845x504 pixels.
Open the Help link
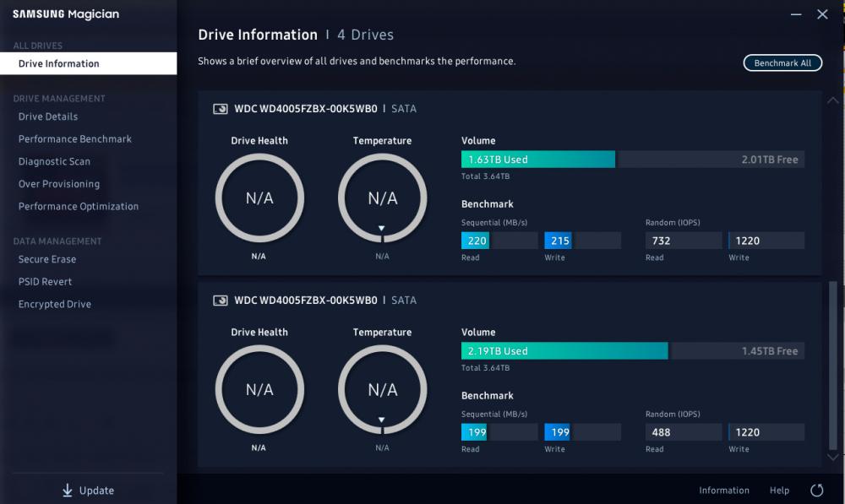[x=779, y=490]
